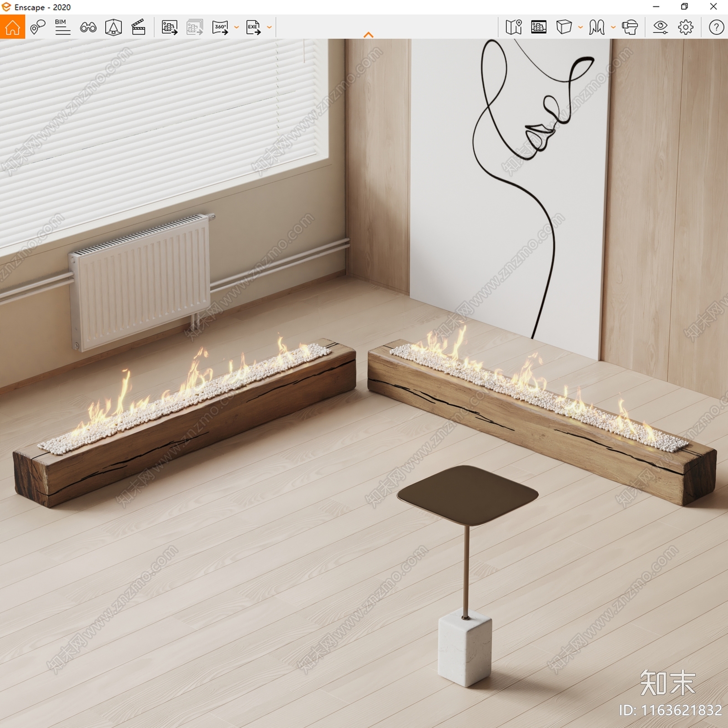Image resolution: width=728 pixels, height=728 pixels.
Task: Open collaborative annotations pin icon
Action: 38,27
